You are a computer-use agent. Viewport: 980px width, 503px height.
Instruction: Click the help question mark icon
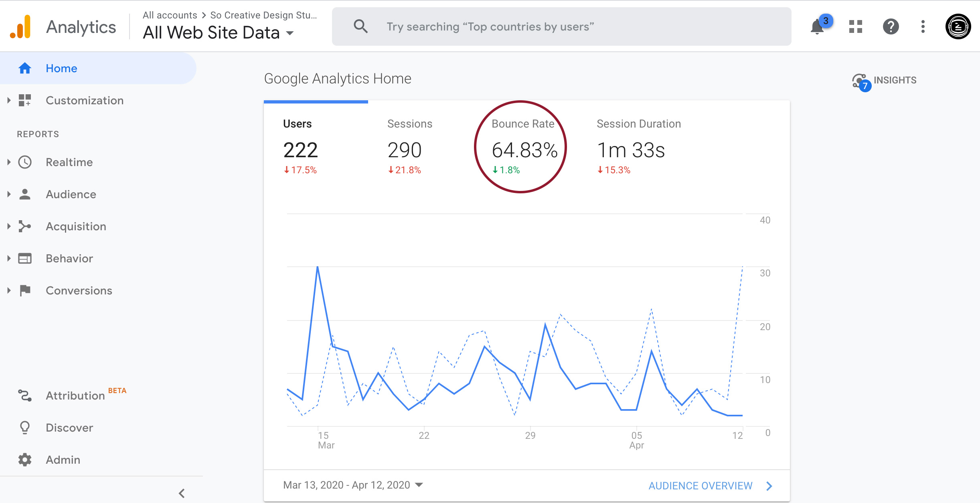(891, 27)
